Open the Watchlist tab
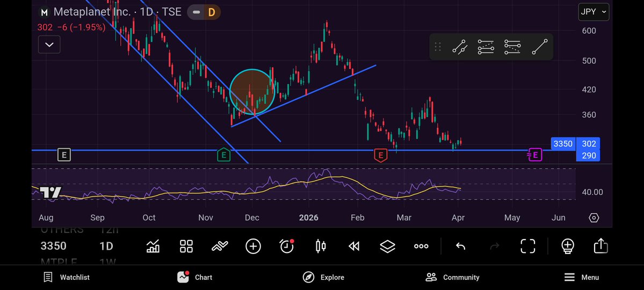Image resolution: width=644 pixels, height=290 pixels. click(67, 277)
